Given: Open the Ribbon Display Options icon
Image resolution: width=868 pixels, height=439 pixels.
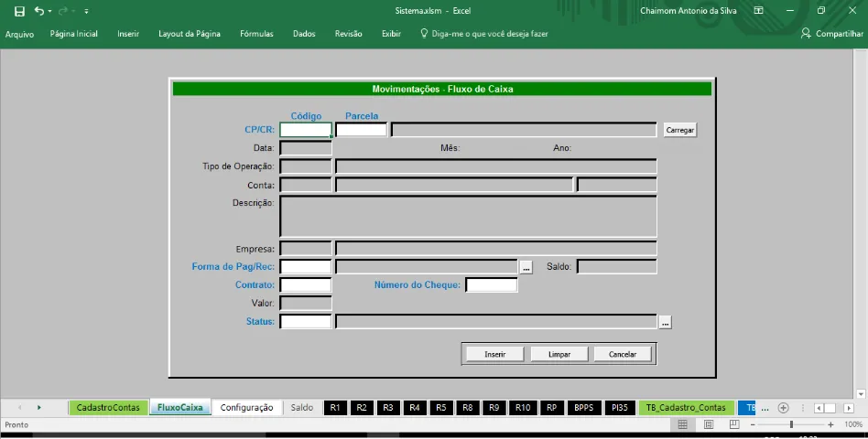Looking at the screenshot, I should 759,11.
